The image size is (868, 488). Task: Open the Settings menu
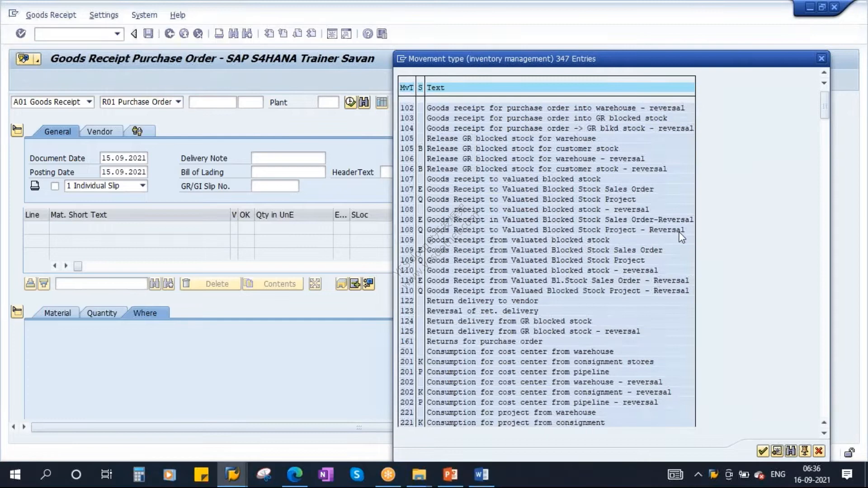pyautogui.click(x=104, y=15)
